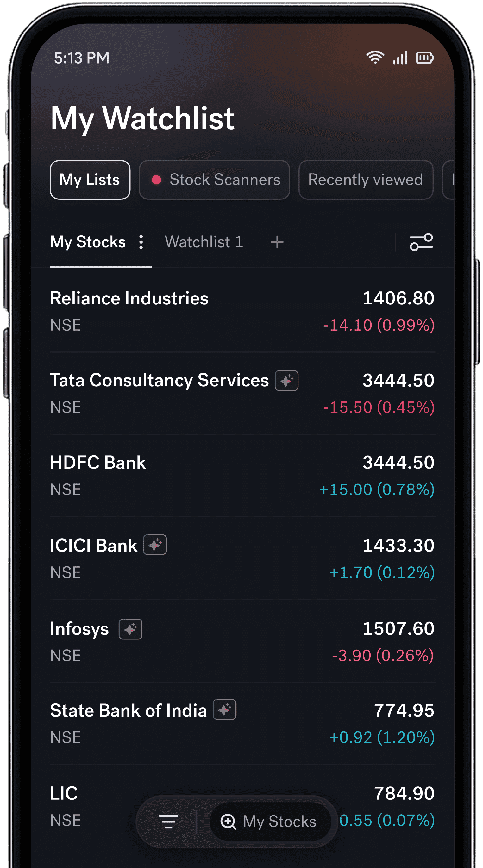The width and height of the screenshot is (483, 868).
Task: Tap the Infosys price 1507.60
Action: [x=398, y=629]
